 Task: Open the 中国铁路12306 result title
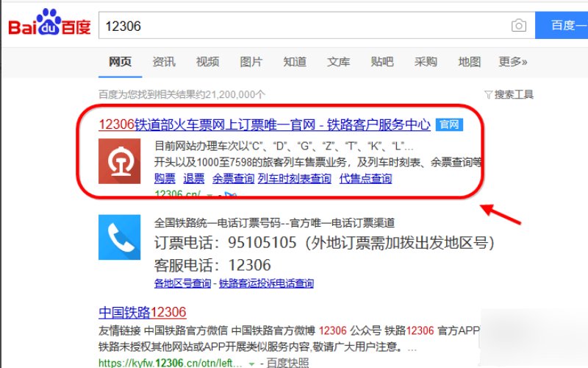pos(143,312)
